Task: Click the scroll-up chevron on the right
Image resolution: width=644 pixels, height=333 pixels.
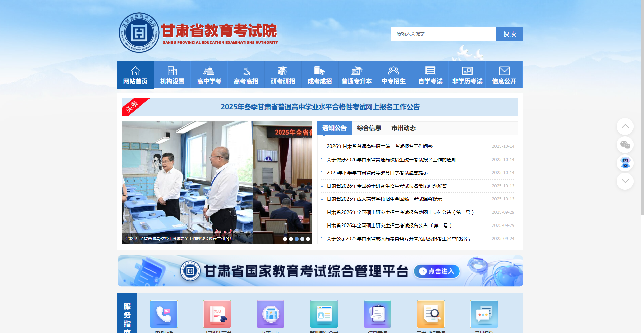Action: (625, 126)
